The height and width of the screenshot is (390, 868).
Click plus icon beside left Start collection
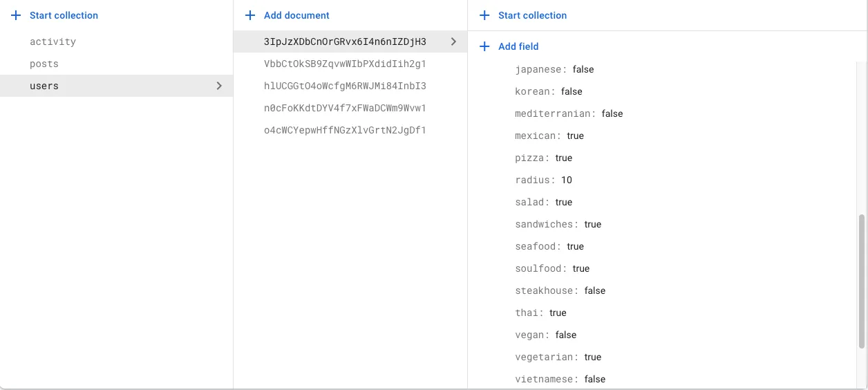(17, 15)
